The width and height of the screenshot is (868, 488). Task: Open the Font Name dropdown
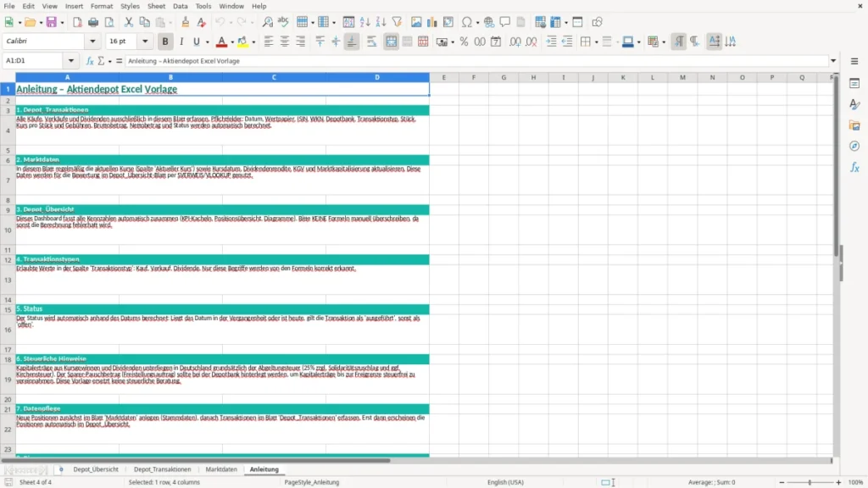point(92,42)
